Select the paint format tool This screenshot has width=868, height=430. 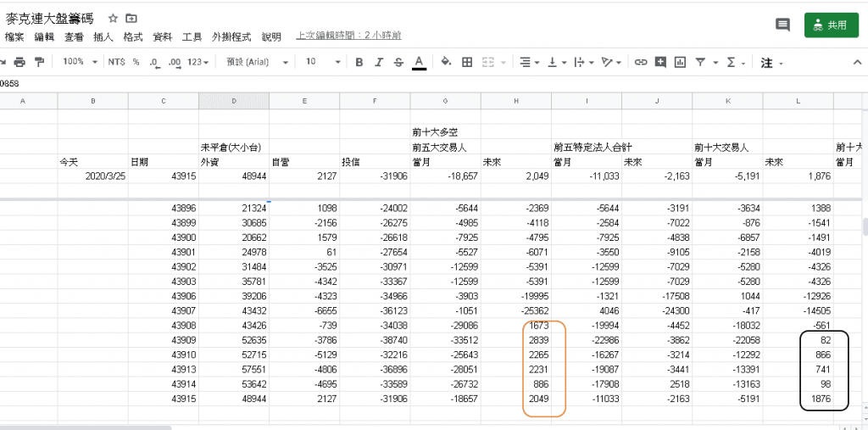[40, 62]
